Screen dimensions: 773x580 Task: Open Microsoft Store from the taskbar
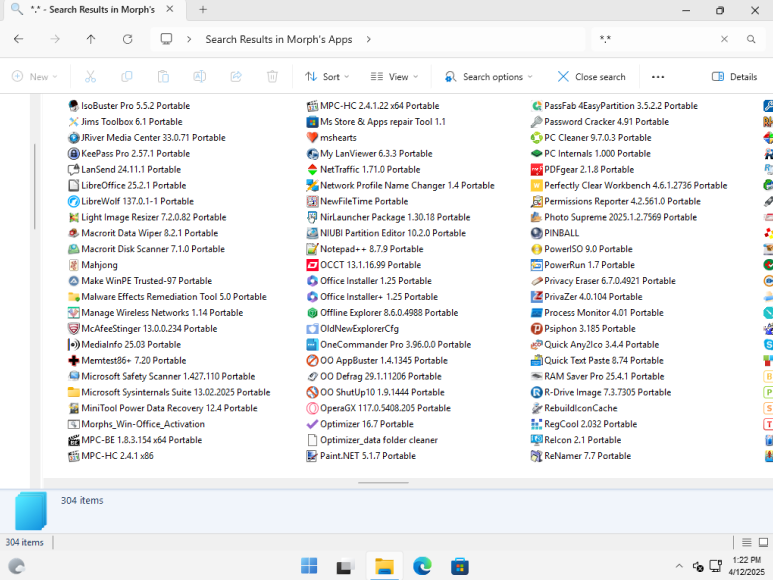point(459,566)
